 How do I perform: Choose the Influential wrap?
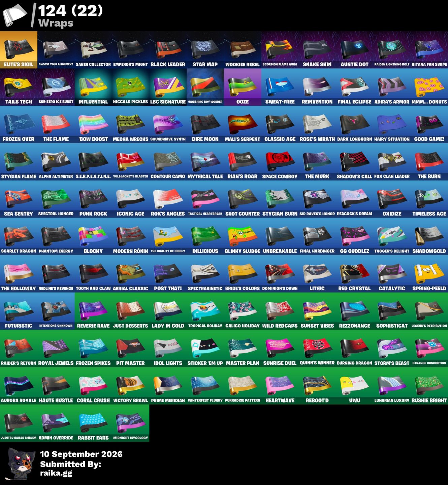tap(93, 87)
